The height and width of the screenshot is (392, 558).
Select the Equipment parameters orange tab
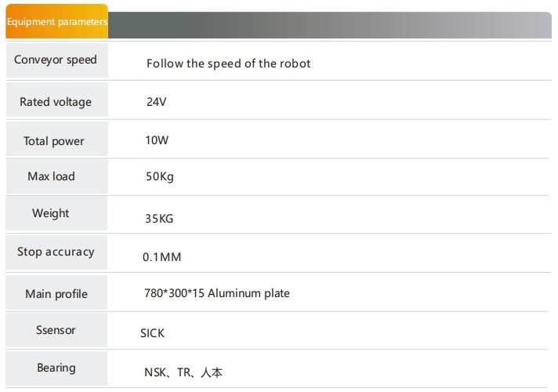point(57,21)
